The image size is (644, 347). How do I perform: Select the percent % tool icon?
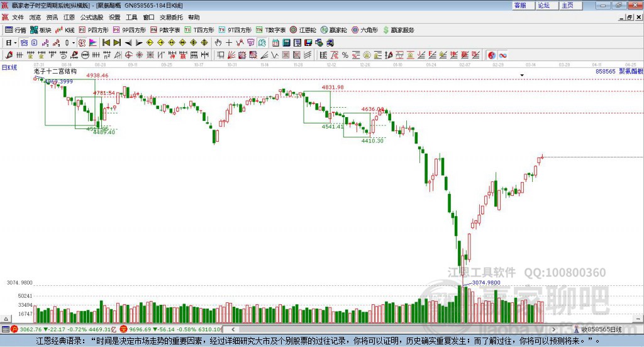345,55
